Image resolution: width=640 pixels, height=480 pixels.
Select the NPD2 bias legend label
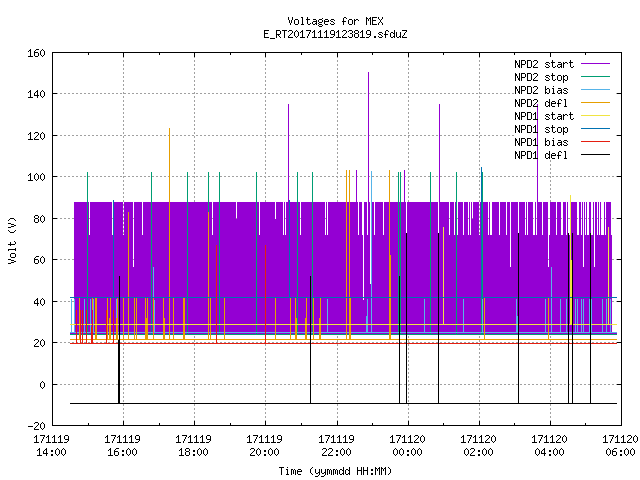tap(541, 90)
